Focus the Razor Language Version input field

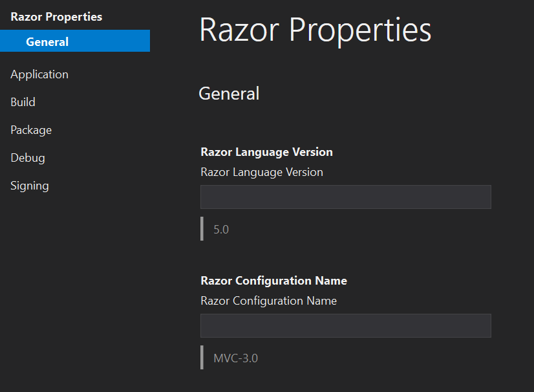[x=346, y=197]
